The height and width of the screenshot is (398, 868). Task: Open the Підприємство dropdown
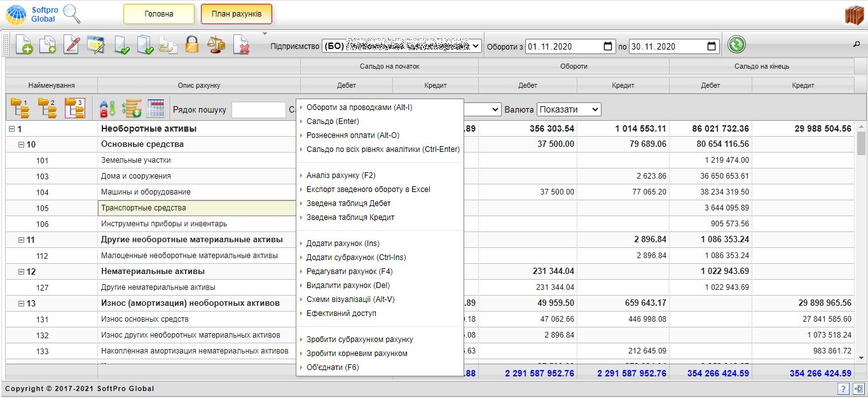click(403, 46)
